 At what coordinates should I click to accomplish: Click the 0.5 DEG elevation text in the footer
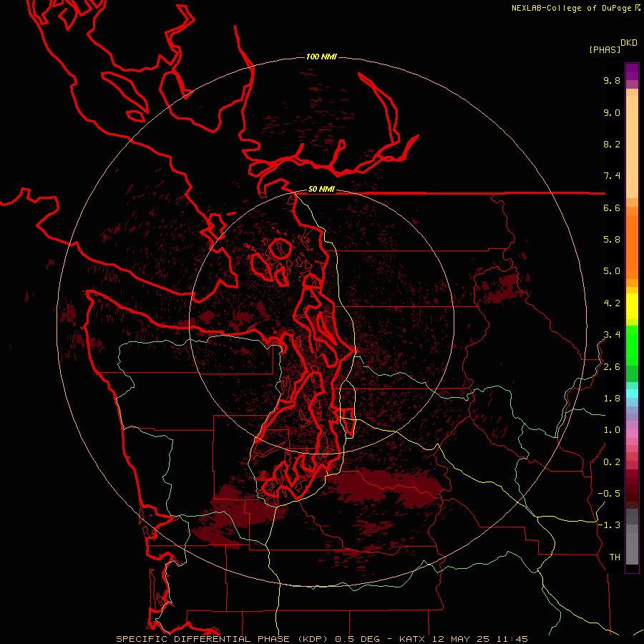[x=358, y=639]
